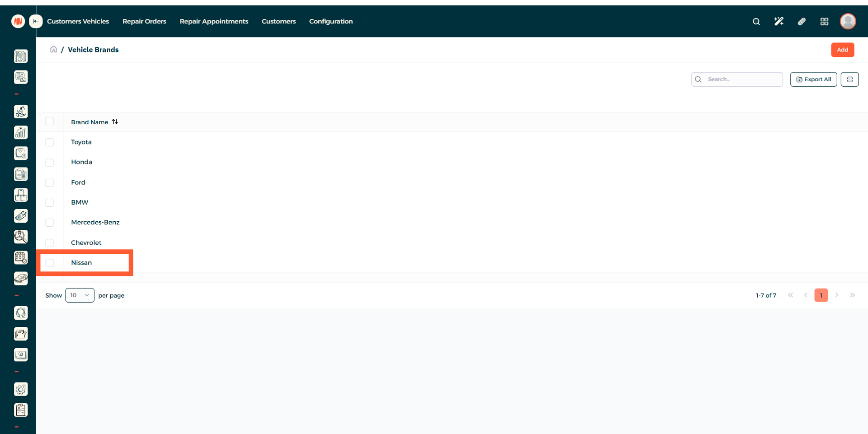This screenshot has width=868, height=434.
Task: Expand the rows per page dropdown
Action: 80,295
